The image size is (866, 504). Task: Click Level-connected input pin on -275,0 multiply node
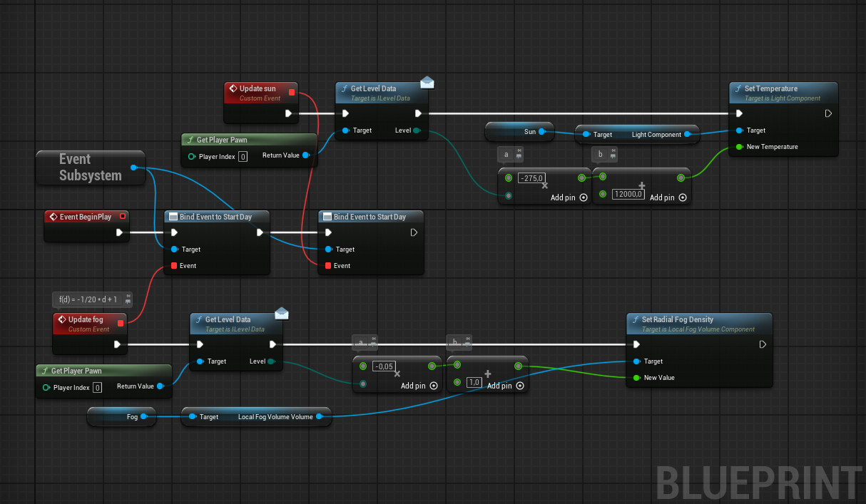tap(509, 195)
